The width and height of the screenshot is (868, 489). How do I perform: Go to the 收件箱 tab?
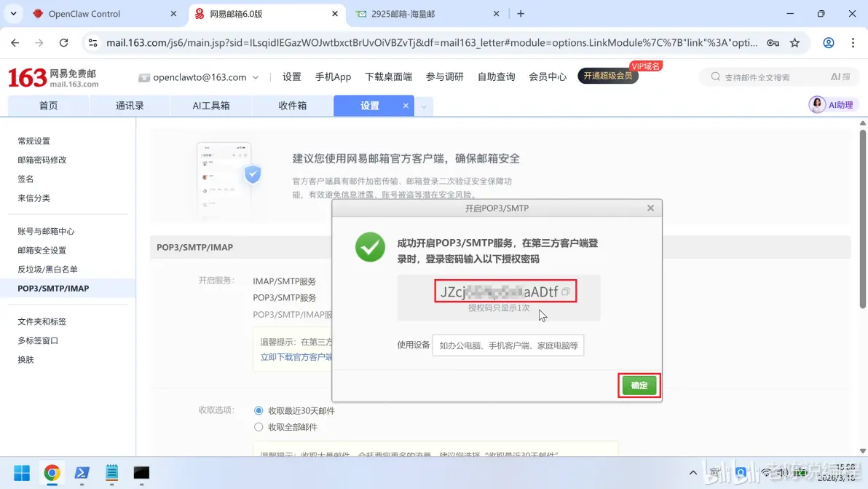[x=292, y=105]
